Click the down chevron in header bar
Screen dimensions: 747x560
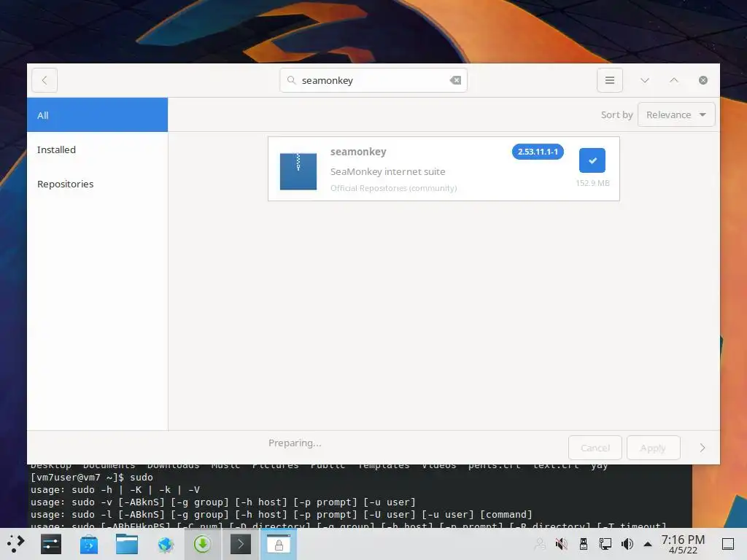(645, 80)
